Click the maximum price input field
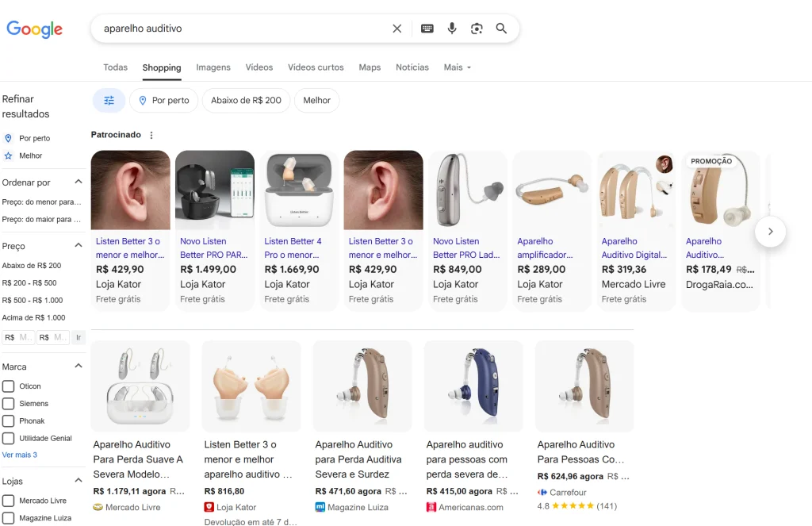This screenshot has height=526, width=812. (53, 337)
